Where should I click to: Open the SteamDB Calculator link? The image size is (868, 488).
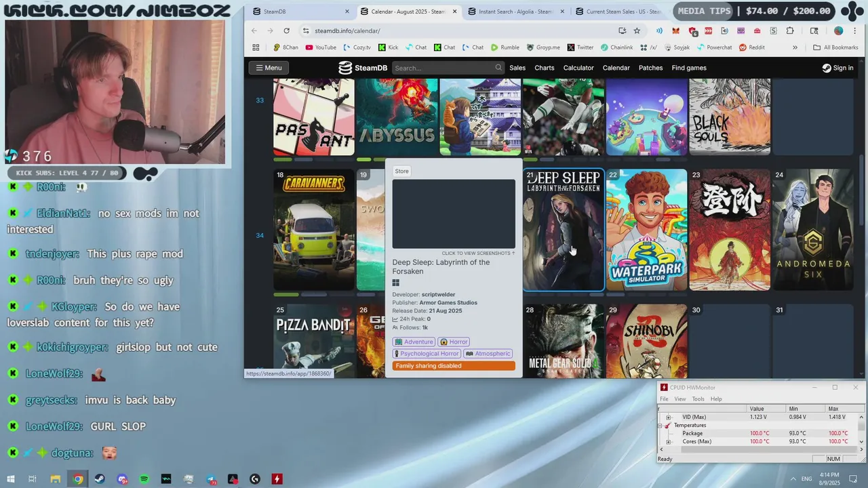coord(578,68)
